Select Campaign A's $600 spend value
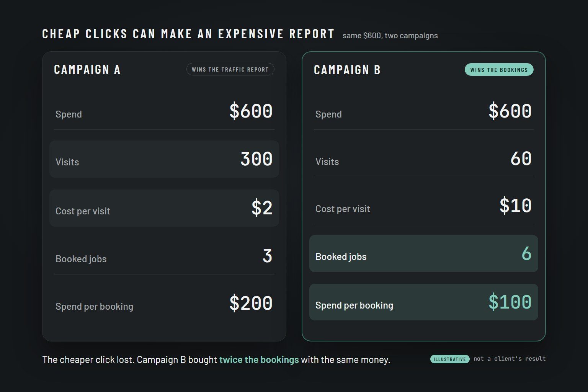The height and width of the screenshot is (392, 588). pos(251,111)
